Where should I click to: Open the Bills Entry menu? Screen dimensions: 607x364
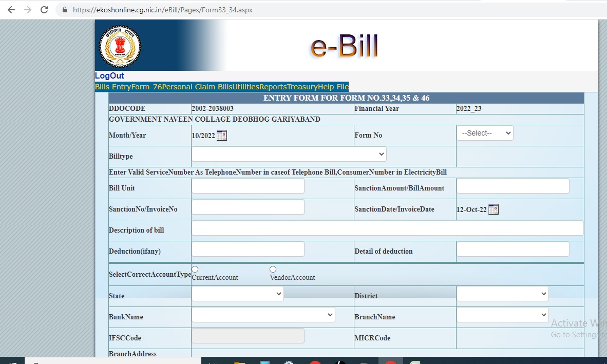click(x=113, y=87)
